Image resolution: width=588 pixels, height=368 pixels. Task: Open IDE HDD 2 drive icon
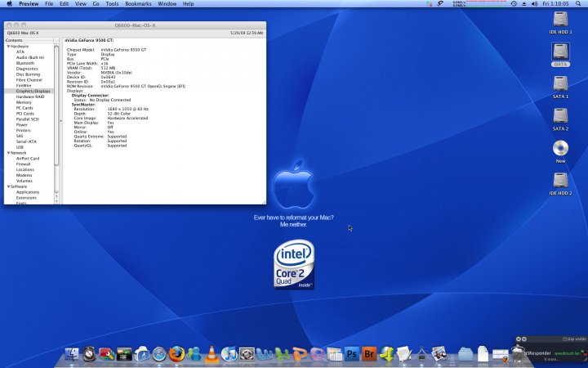pos(560,184)
